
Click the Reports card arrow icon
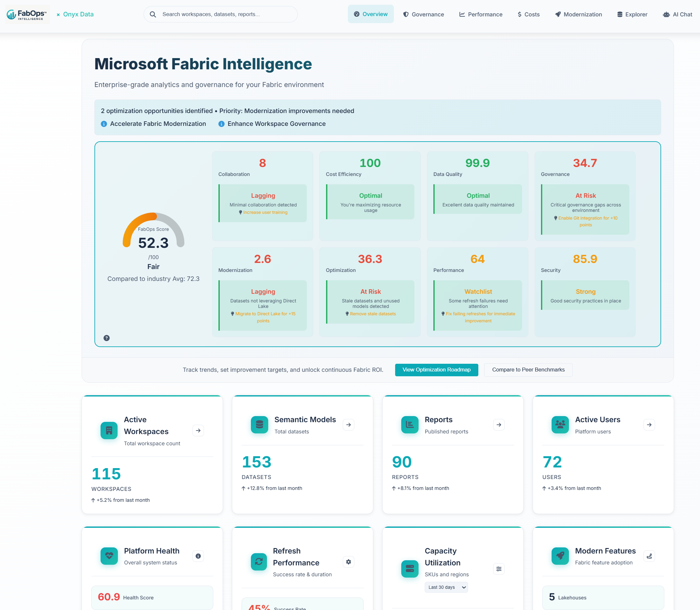coord(499,425)
